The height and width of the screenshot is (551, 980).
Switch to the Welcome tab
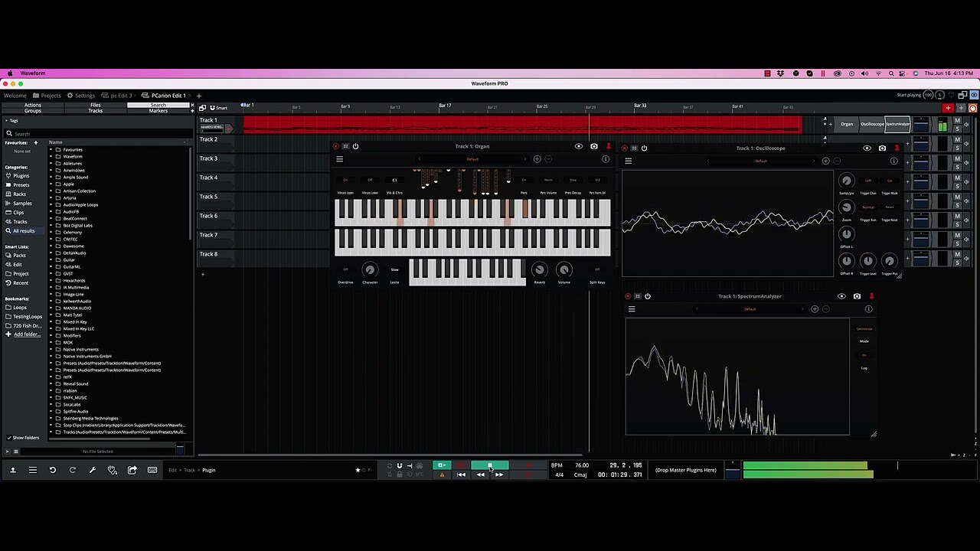pos(15,96)
